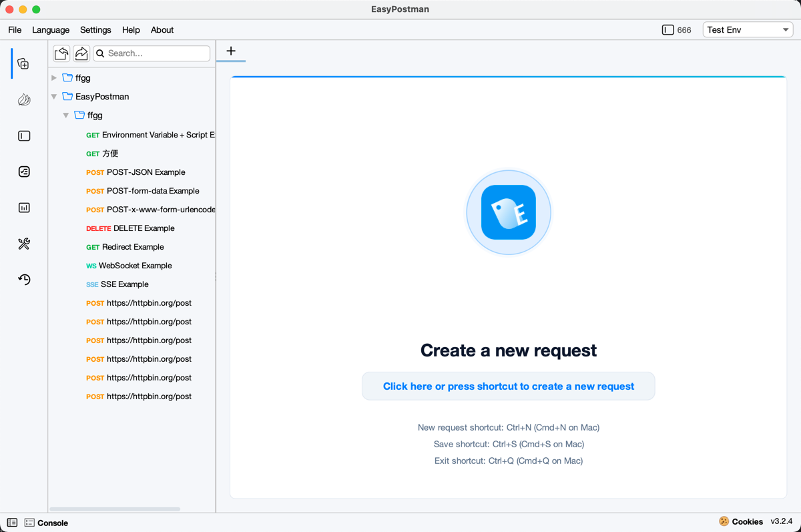Select POST-x-www-form-urlencode request
Screen dimensions: 801x532
coord(151,210)
